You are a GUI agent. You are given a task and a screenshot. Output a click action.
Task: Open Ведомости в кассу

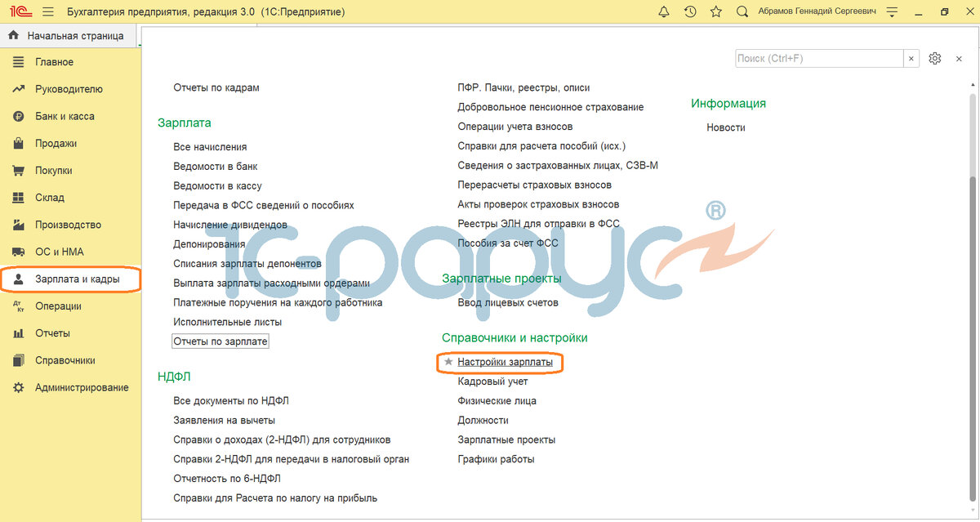[x=217, y=185]
